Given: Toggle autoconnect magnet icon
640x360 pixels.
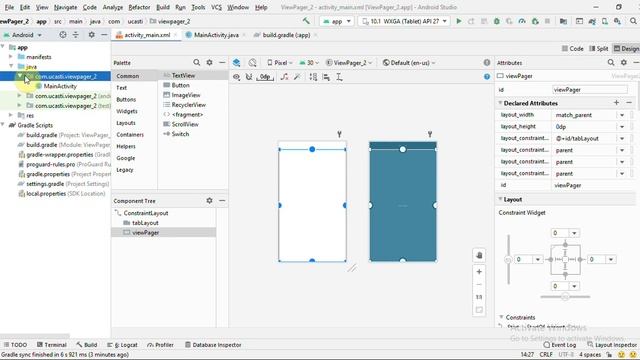Looking at the screenshot, I should (x=249, y=77).
